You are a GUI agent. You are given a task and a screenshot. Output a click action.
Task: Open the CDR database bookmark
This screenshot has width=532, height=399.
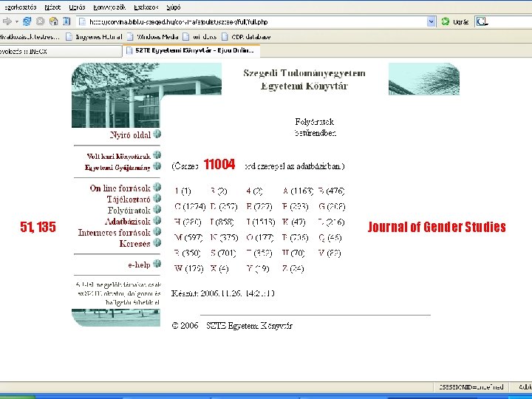tap(246, 37)
